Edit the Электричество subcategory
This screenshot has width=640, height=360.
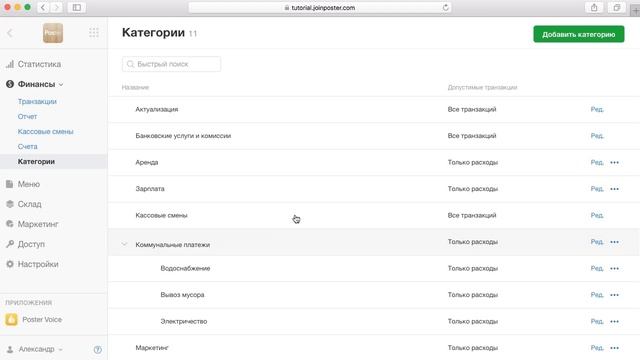597,322
